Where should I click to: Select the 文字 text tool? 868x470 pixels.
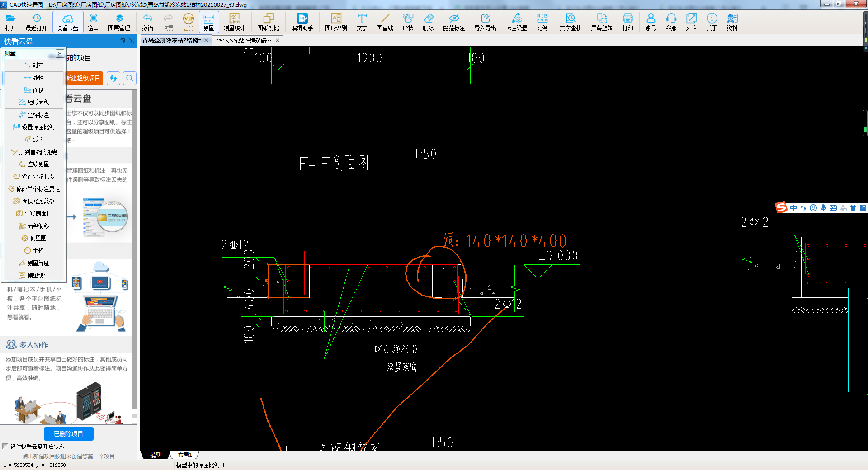[x=362, y=22]
